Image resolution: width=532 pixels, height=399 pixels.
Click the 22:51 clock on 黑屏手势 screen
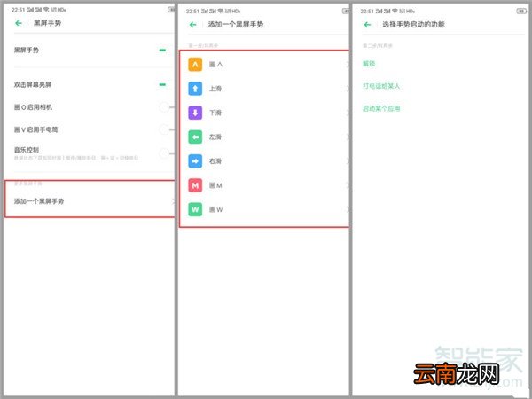[x=18, y=10]
